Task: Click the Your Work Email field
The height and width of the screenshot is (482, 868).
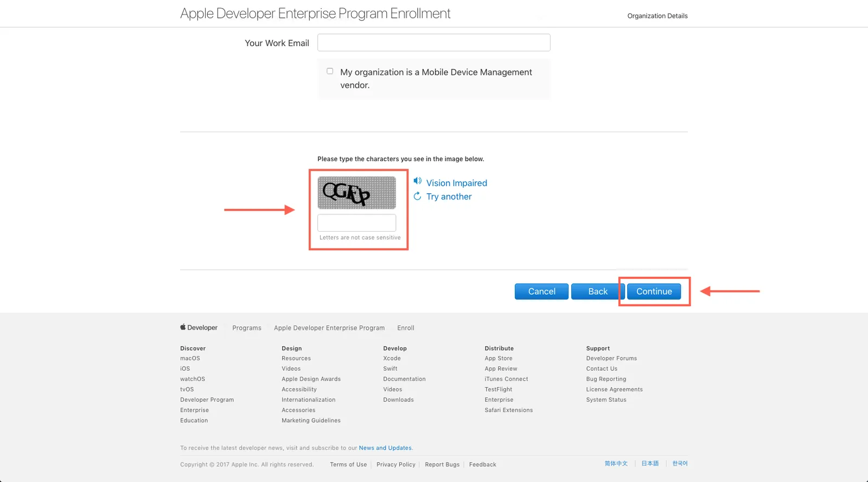Action: [x=434, y=43]
